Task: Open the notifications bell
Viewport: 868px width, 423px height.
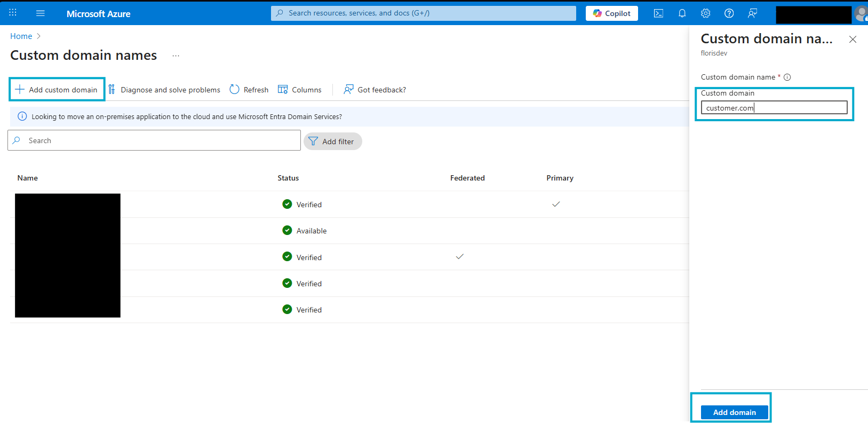Action: click(682, 13)
